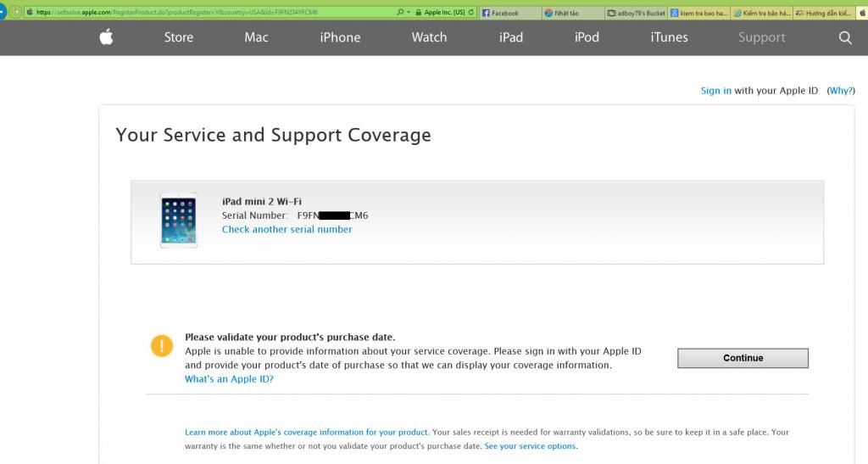The height and width of the screenshot is (464, 868).
Task: Open the Store menu item
Action: tap(179, 37)
